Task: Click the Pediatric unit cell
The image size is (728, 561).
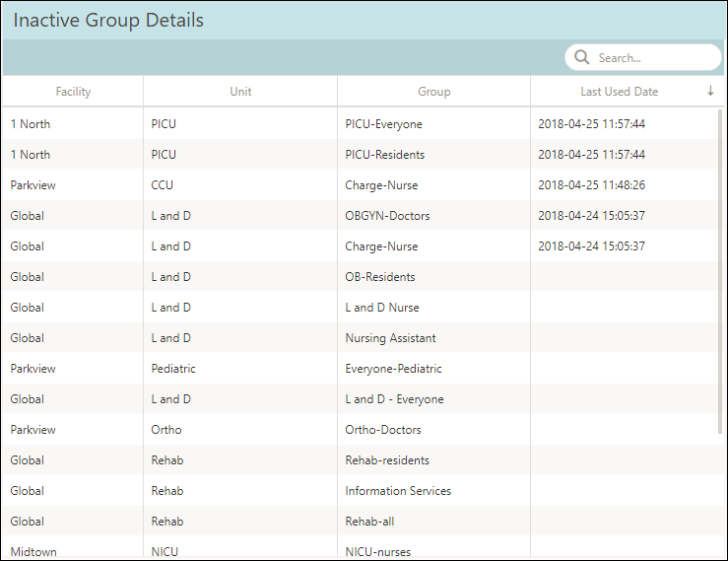Action: 173,369
